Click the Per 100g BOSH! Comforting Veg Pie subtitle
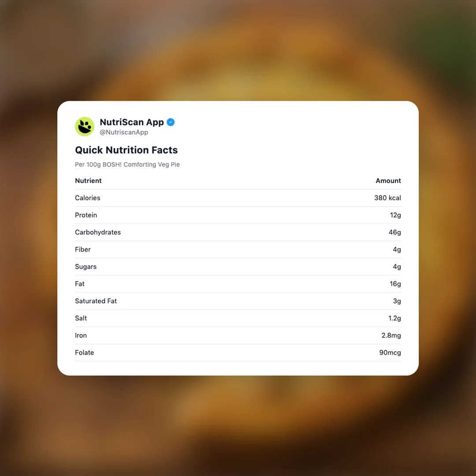The width and height of the screenshot is (476, 476). click(127, 164)
